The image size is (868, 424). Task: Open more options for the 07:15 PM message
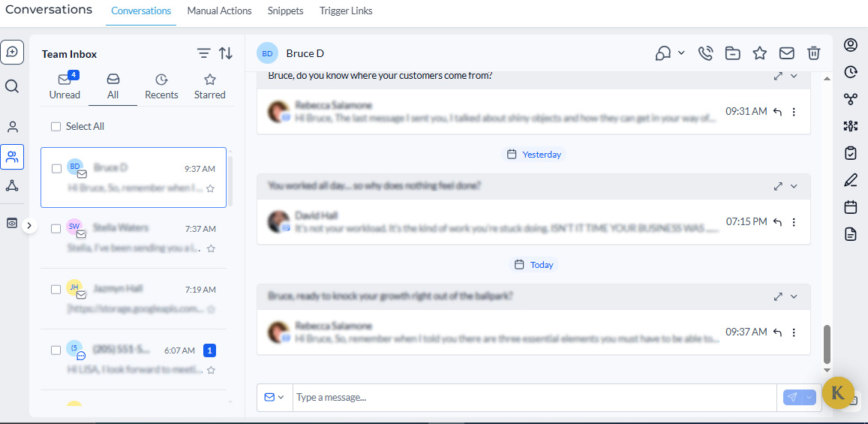click(794, 222)
